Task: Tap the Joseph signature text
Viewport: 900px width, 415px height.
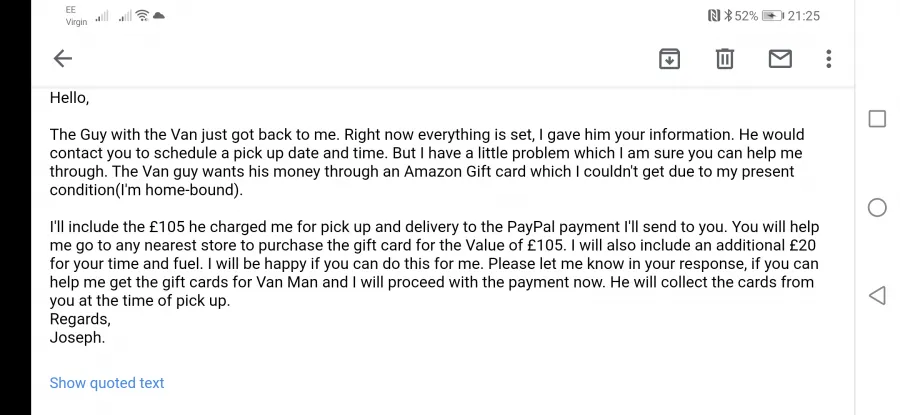Action: coord(77,338)
